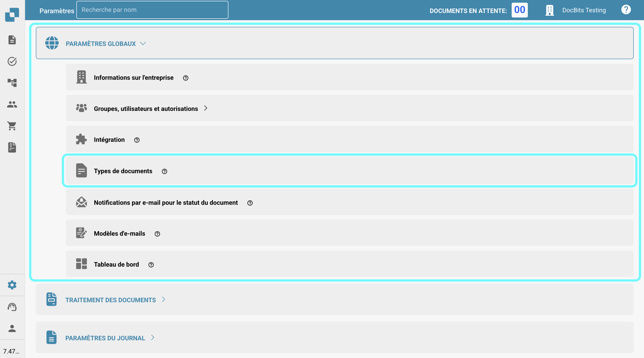Open Modèles d'e-mails settings
The width and height of the screenshot is (644, 358).
point(119,233)
